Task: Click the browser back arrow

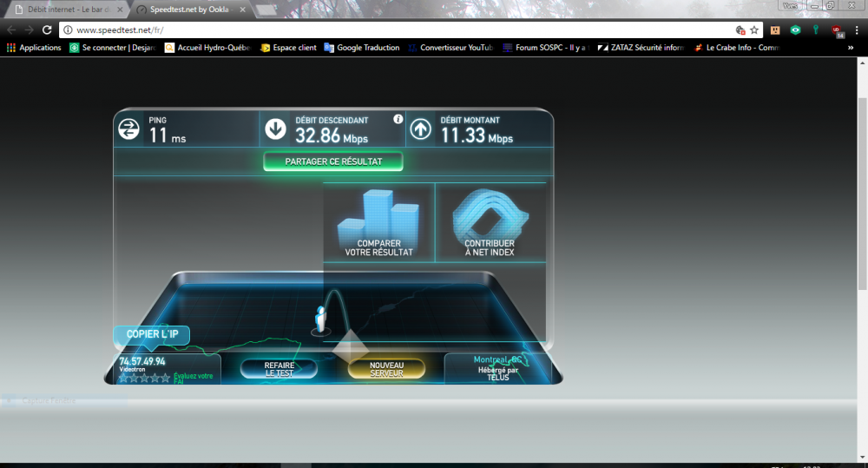Action: pyautogui.click(x=11, y=30)
